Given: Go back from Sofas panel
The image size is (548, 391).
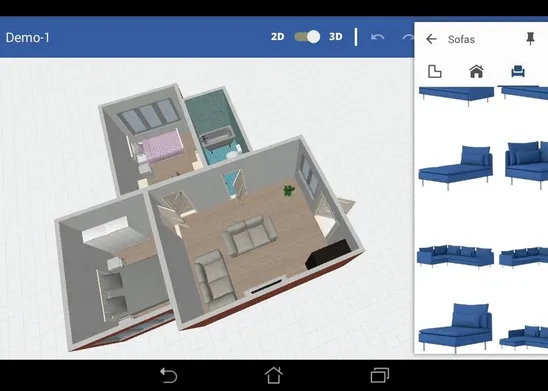Looking at the screenshot, I should pyautogui.click(x=431, y=39).
